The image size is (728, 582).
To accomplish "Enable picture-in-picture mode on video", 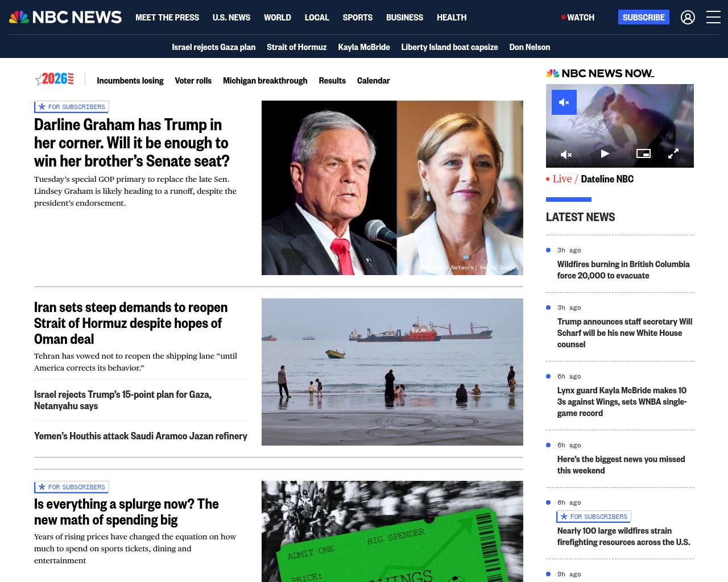I will pyautogui.click(x=643, y=153).
